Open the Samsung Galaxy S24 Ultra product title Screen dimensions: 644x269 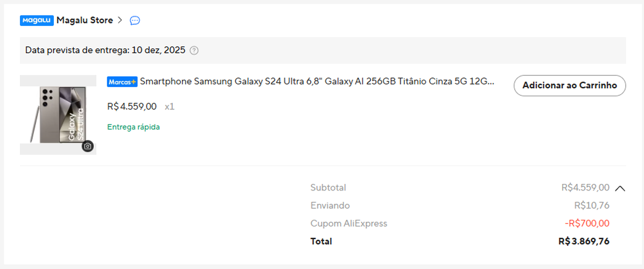click(x=317, y=82)
